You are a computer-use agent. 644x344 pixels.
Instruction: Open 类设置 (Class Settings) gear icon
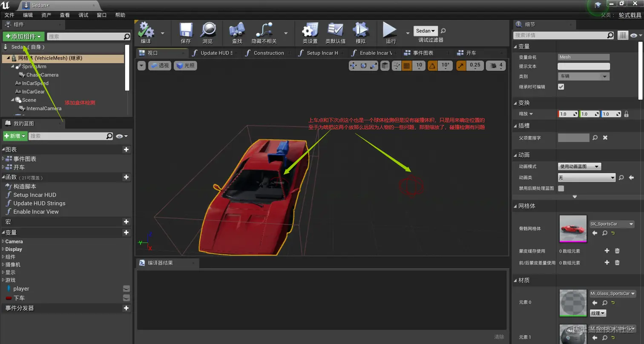(x=310, y=30)
